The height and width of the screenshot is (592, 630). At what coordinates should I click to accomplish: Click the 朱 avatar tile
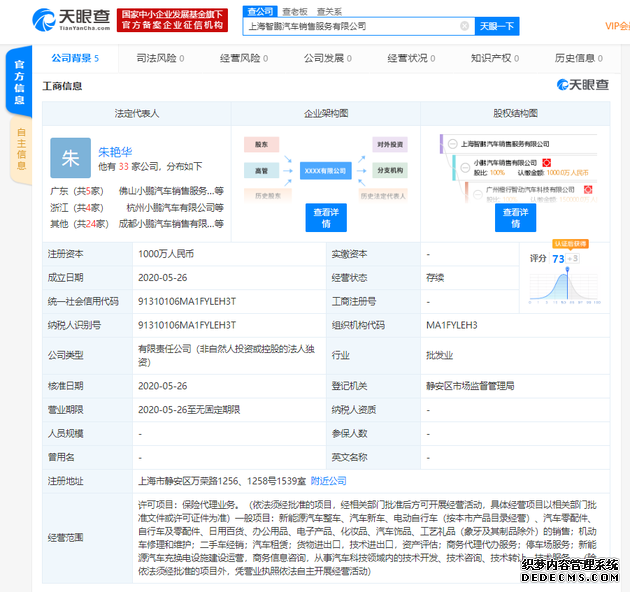70,158
